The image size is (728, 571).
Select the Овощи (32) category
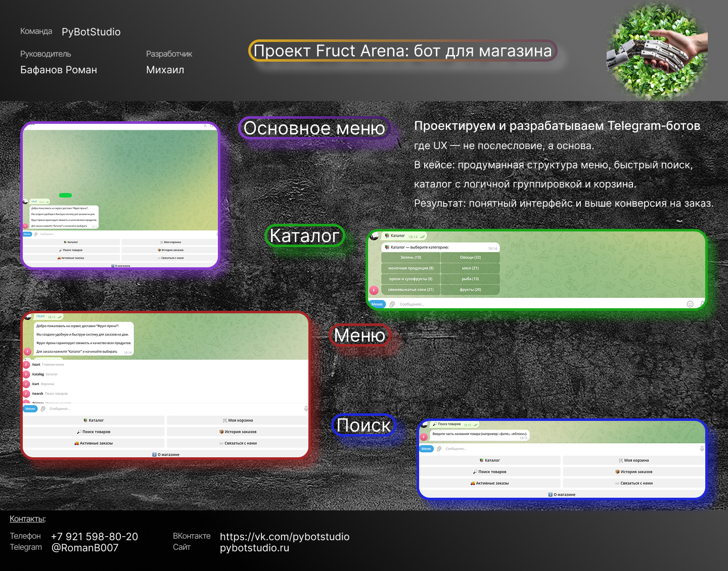[470, 257]
